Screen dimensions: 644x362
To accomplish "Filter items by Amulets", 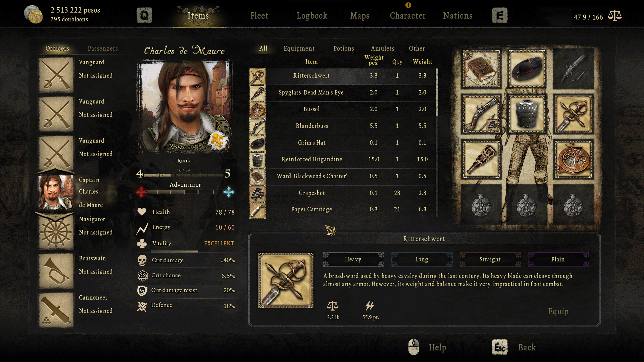I will [382, 48].
